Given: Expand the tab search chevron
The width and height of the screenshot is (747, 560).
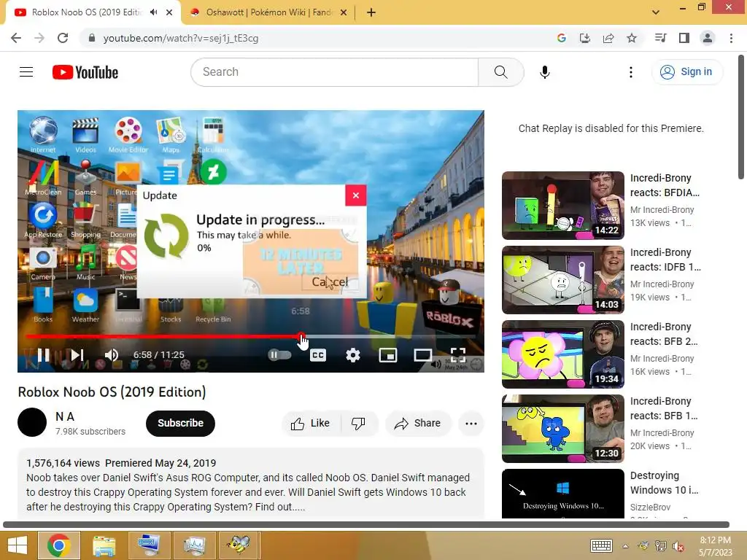Looking at the screenshot, I should [x=656, y=12].
